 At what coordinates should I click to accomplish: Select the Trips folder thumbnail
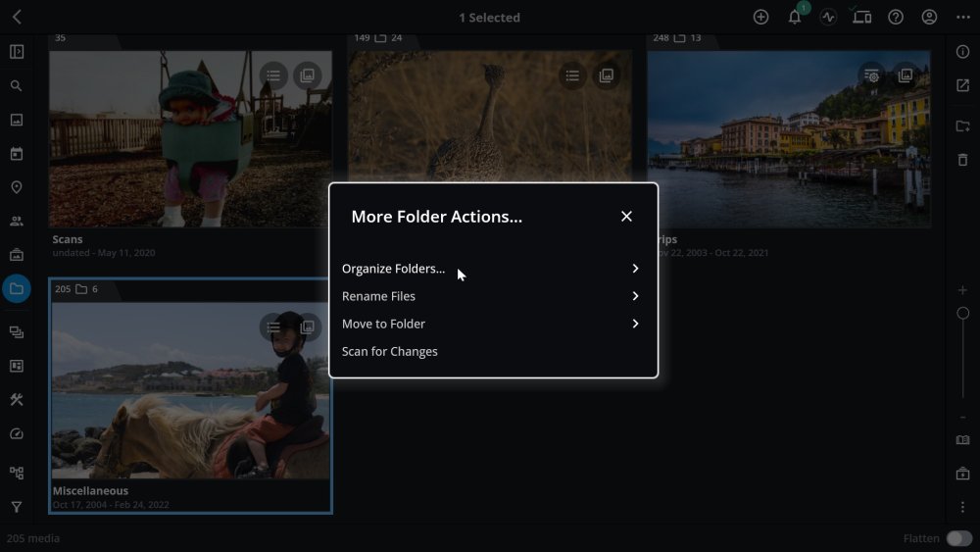click(789, 139)
